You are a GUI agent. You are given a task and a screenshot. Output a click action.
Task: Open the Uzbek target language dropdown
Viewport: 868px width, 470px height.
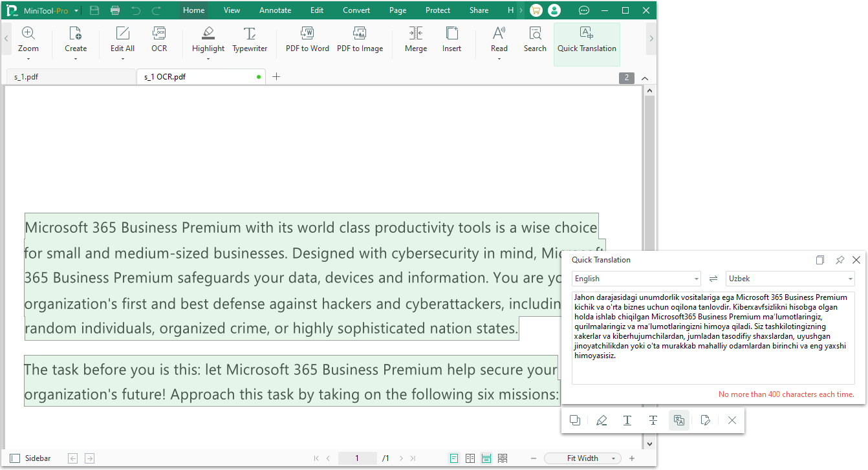pos(790,279)
